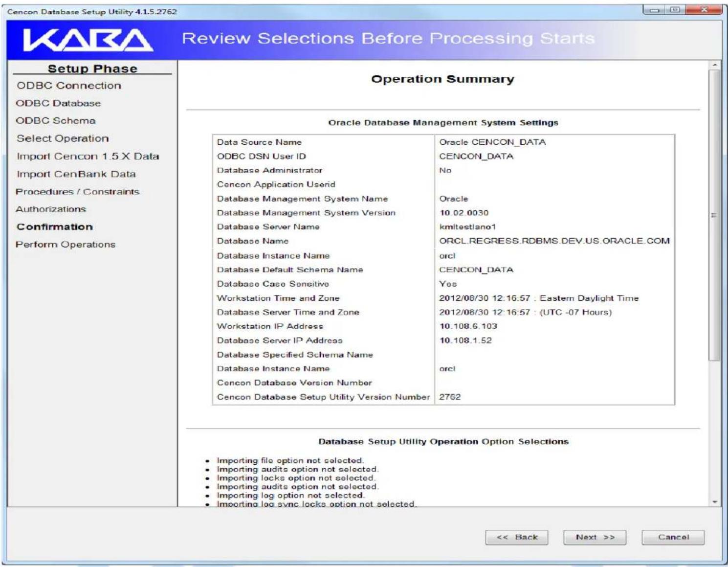728x567 pixels.
Task: Close the Cencon Database Setup window
Action: (x=704, y=10)
